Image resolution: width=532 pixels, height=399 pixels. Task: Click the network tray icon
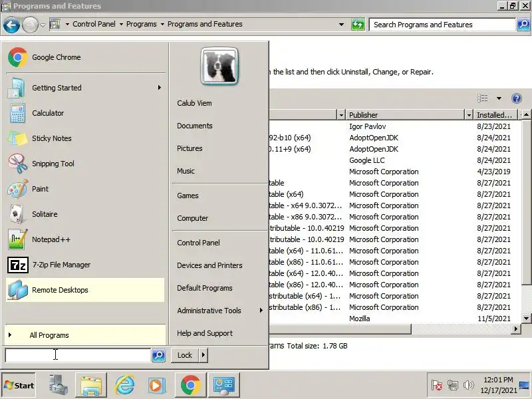pos(453,385)
